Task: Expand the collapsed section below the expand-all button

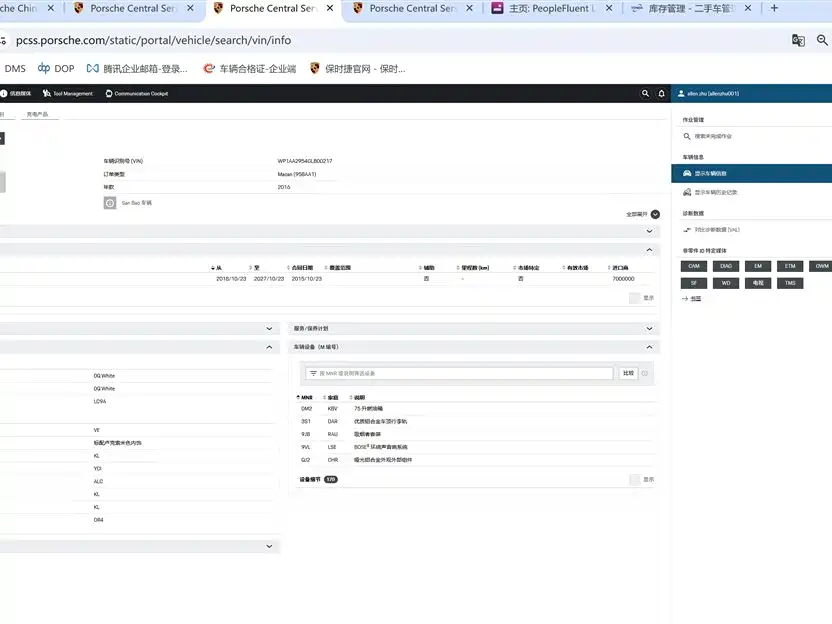Action: tap(649, 231)
